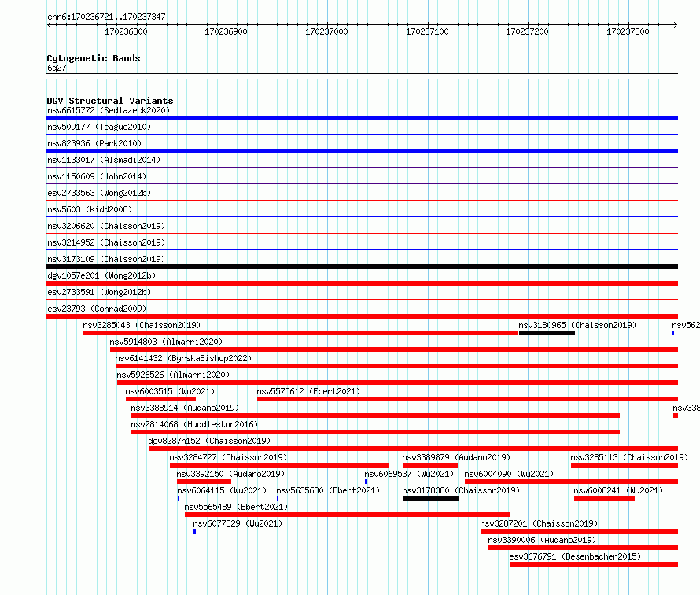The height and width of the screenshot is (595, 700).
Task: Open the nsv5926526 (Almarri2020) label
Action: [173, 375]
